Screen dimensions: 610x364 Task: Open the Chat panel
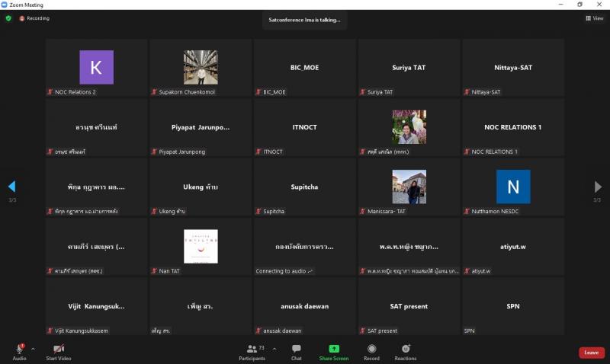tap(297, 353)
